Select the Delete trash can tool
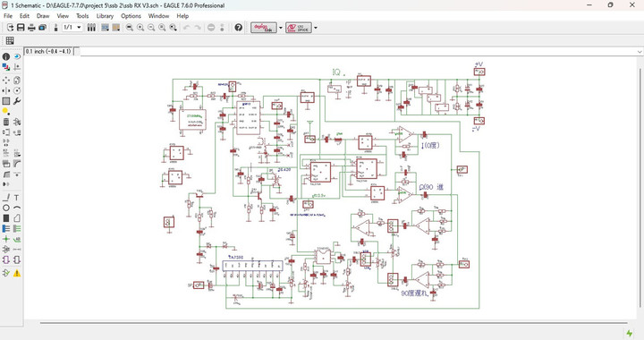Viewport: 644px width, 340px height. 5,122
